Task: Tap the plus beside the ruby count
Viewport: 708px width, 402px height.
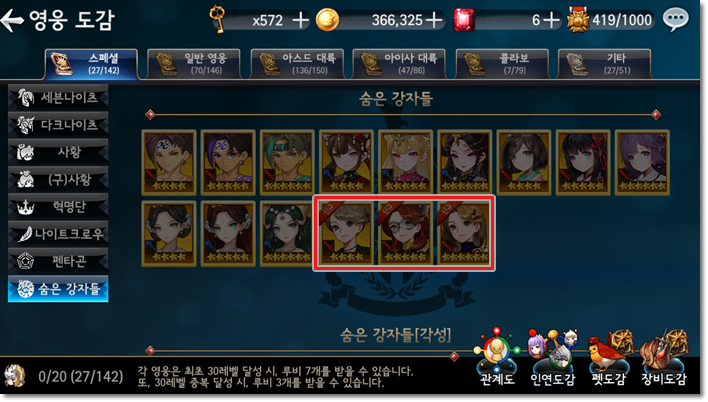Action: [x=550, y=20]
